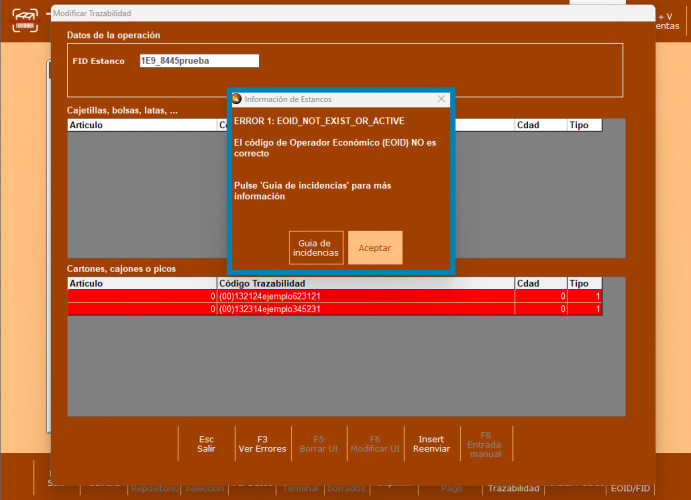The width and height of the screenshot is (691, 500).
Task: Click the Información de Estancos dialog icon
Action: click(x=237, y=100)
